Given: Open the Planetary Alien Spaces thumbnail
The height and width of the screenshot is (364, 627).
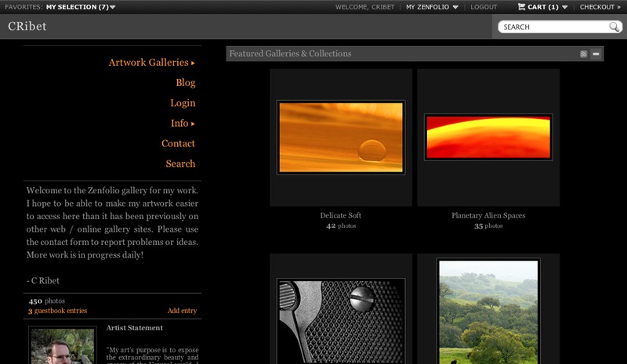Looking at the screenshot, I should [488, 138].
